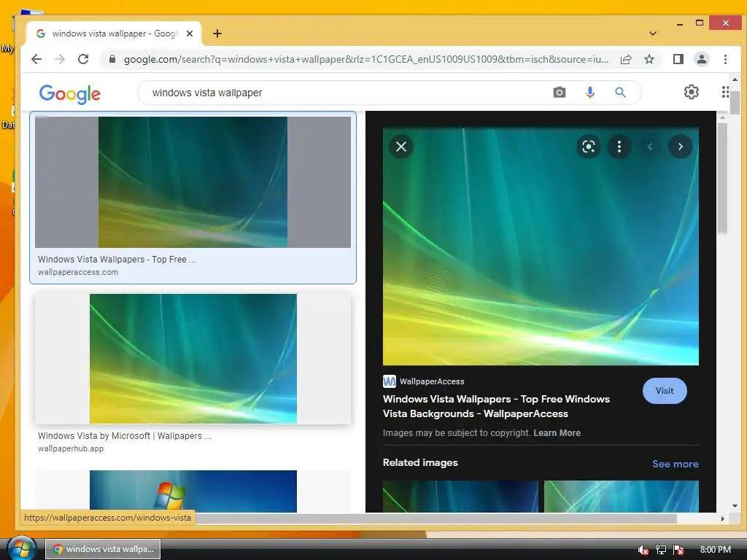Open preview title Windows Vista Wallpapers link

click(x=496, y=406)
